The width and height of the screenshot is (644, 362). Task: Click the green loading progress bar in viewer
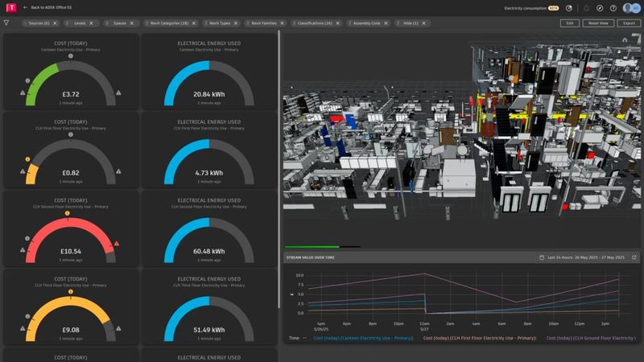tap(312, 247)
